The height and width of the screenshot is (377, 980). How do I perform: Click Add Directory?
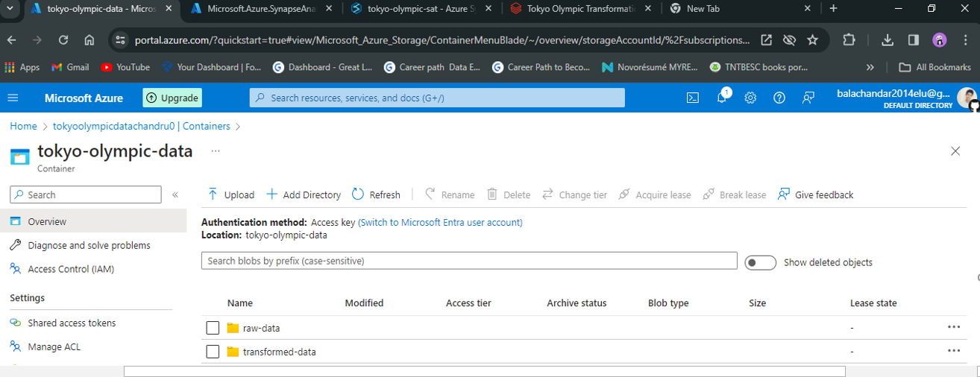[x=304, y=194]
